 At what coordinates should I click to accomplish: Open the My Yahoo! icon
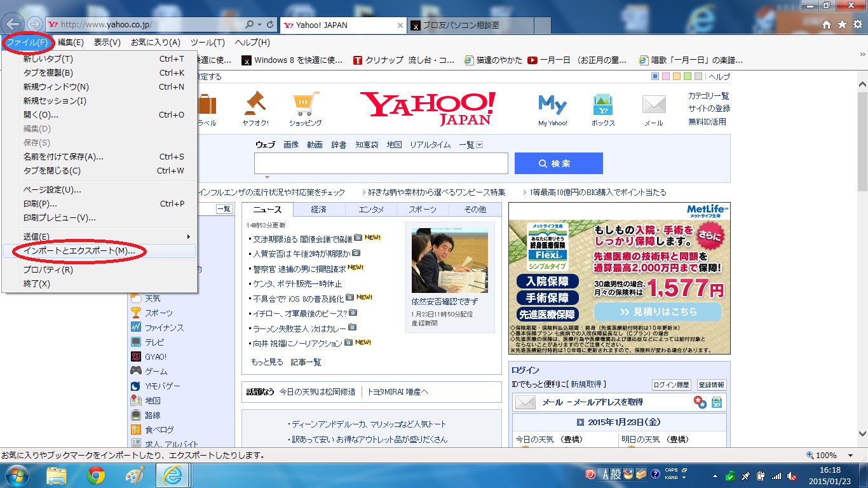tap(552, 105)
